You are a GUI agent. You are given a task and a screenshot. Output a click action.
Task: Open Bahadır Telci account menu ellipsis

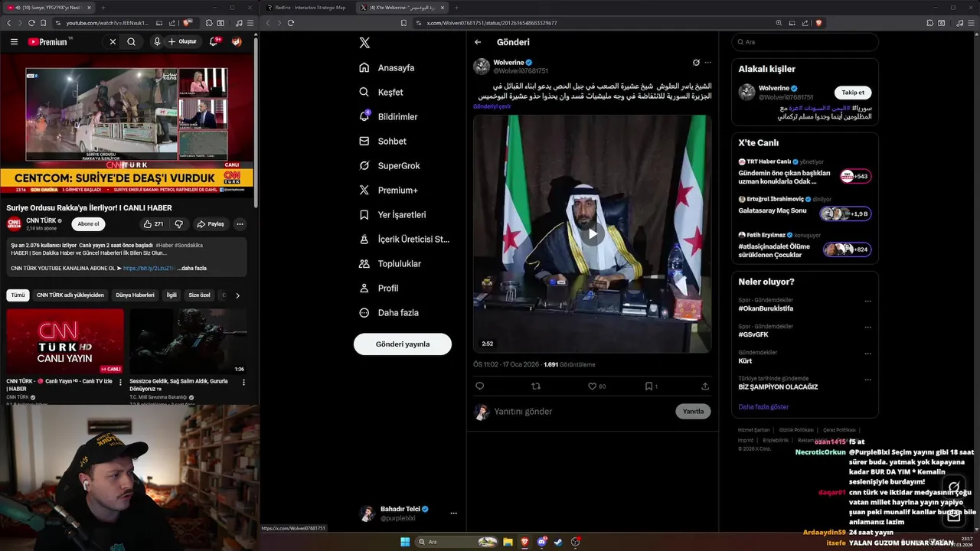(x=453, y=514)
